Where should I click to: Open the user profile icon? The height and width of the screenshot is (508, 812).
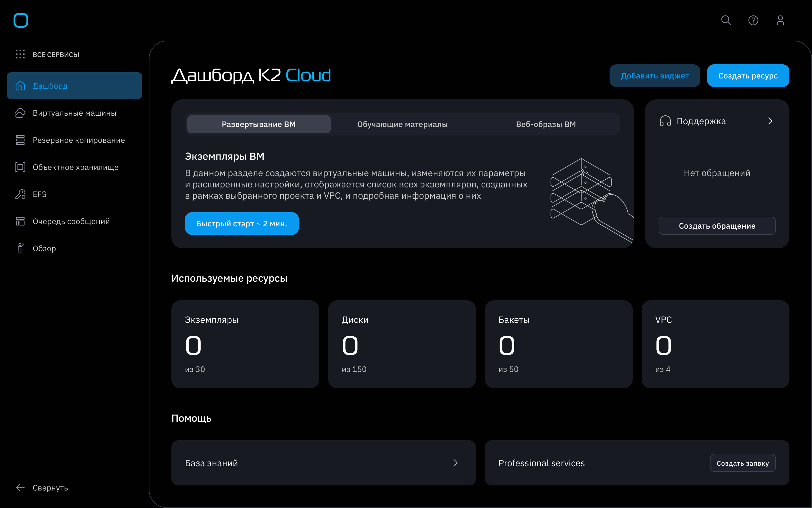click(x=780, y=21)
